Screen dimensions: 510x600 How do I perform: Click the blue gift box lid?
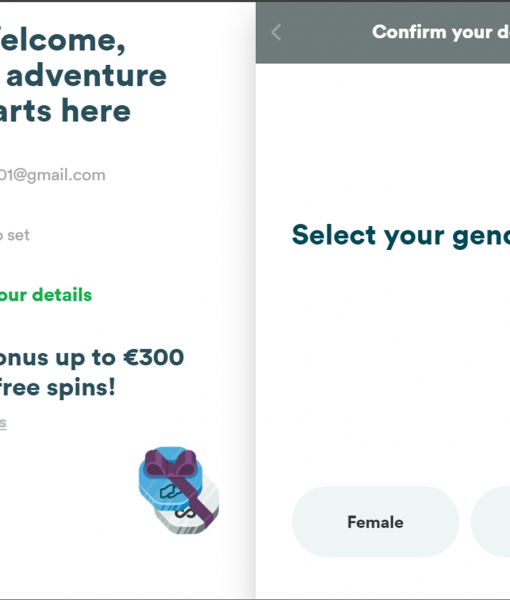pos(171,478)
